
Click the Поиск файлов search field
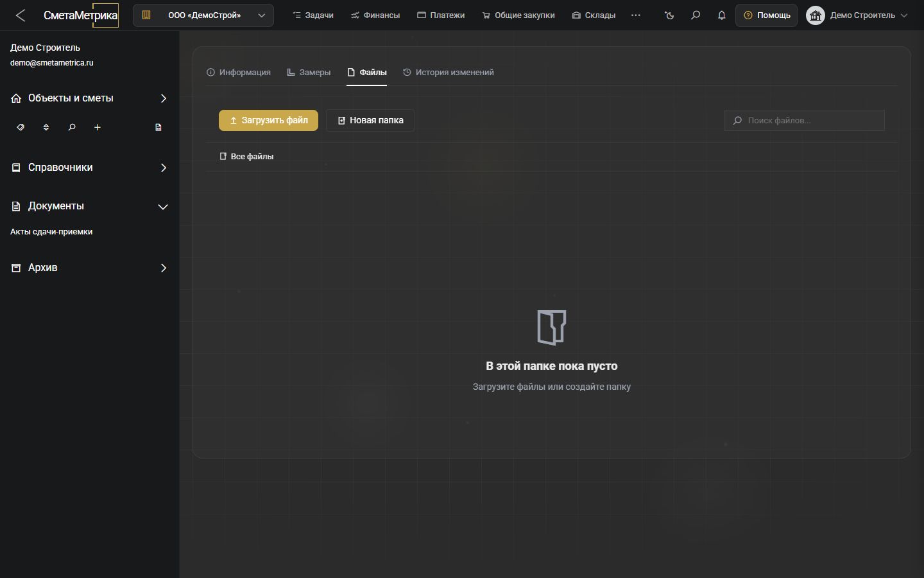(x=805, y=120)
